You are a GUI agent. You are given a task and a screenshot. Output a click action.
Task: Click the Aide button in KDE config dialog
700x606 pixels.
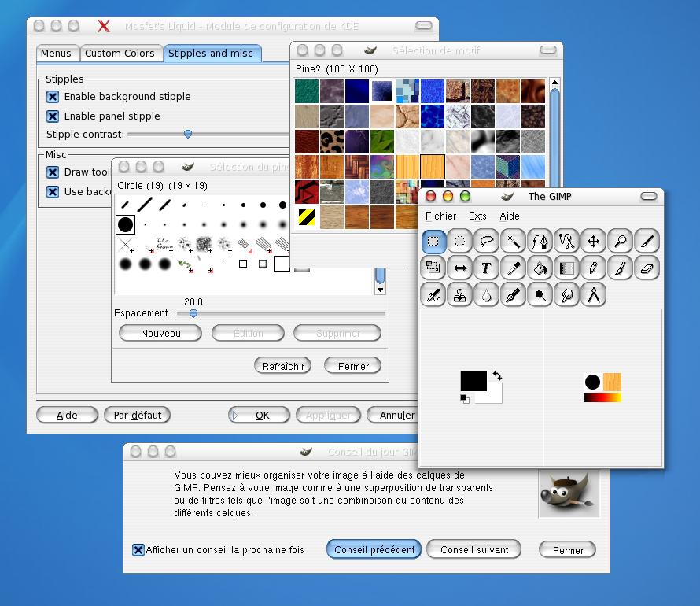pos(67,415)
